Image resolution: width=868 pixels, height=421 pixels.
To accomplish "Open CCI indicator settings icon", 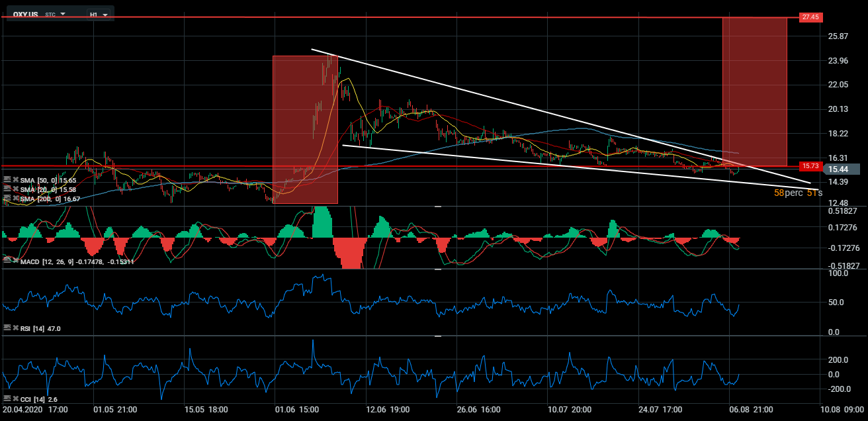I will point(7,398).
